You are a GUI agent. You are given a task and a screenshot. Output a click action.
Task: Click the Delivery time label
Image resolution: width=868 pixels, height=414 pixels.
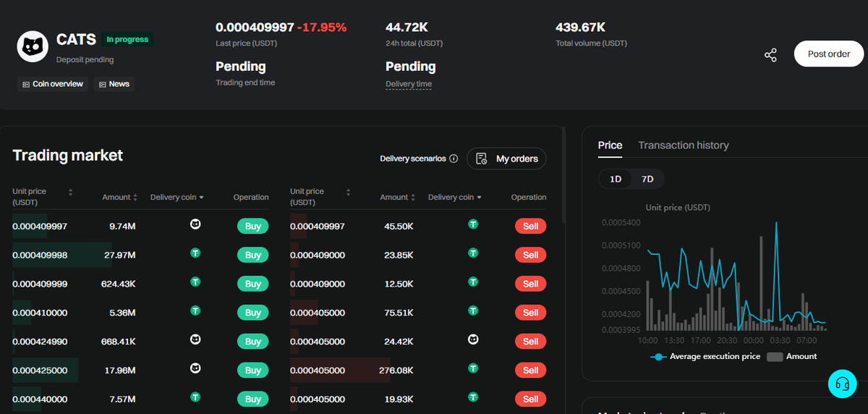coord(409,84)
